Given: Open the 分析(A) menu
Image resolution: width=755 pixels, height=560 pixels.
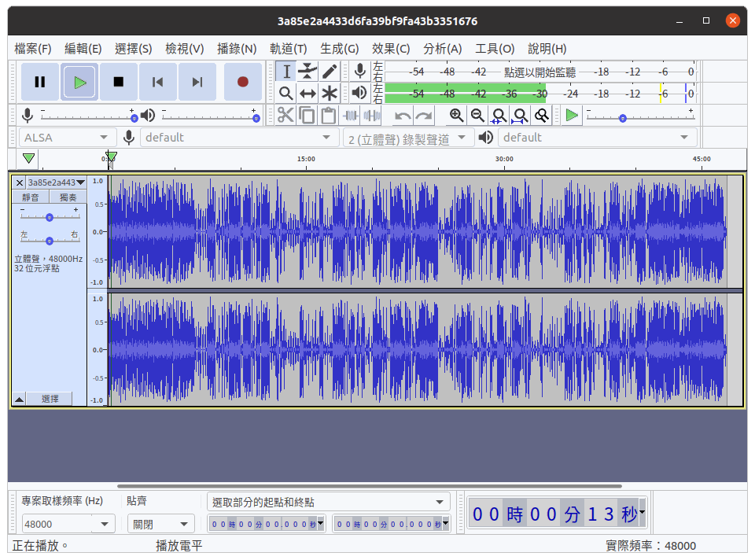Looking at the screenshot, I should [x=443, y=49].
